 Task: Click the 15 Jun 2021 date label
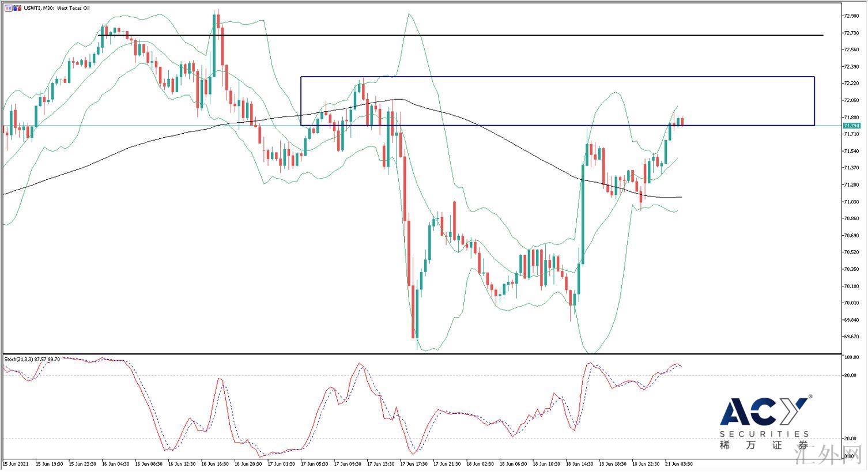[16, 464]
